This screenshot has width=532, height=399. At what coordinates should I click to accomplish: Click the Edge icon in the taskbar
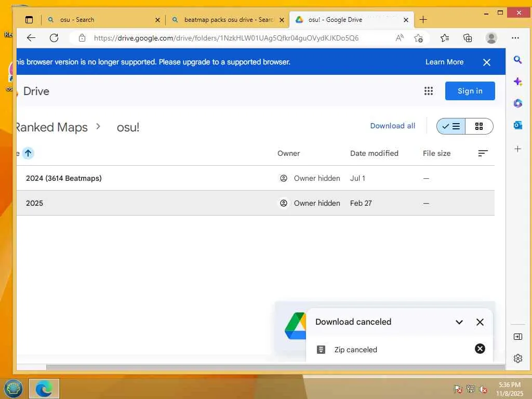[x=44, y=389]
